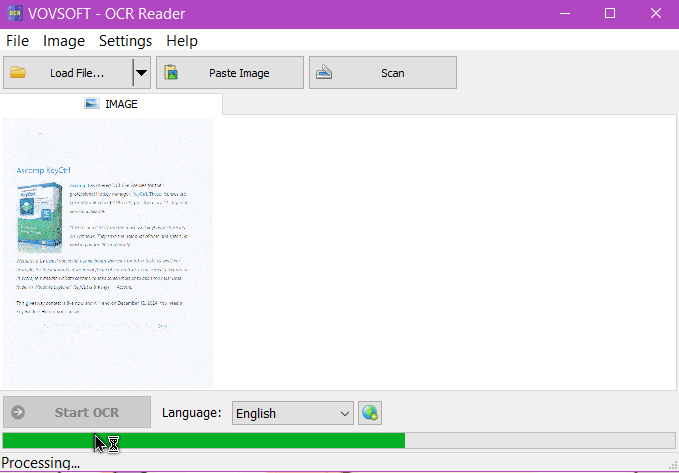The height and width of the screenshot is (473, 679).
Task: Maximize the OCR Reader window
Action: [x=610, y=13]
